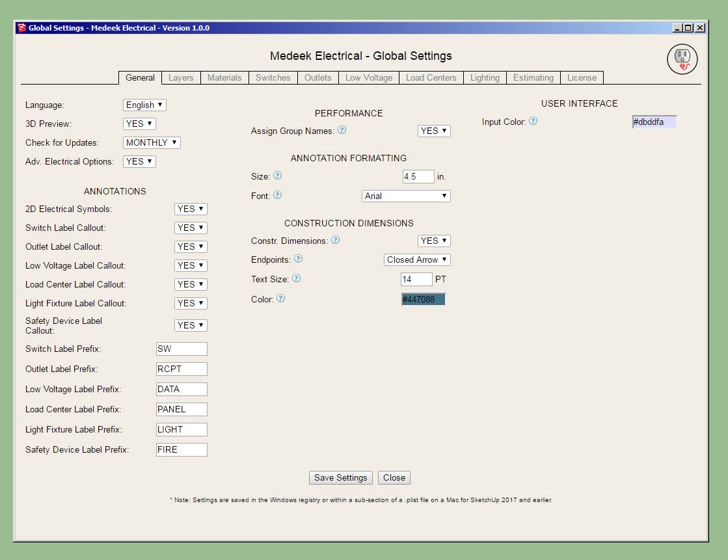The height and width of the screenshot is (560, 728).
Task: Click the Medeek Electrical outlet logo icon
Action: pyautogui.click(x=682, y=59)
